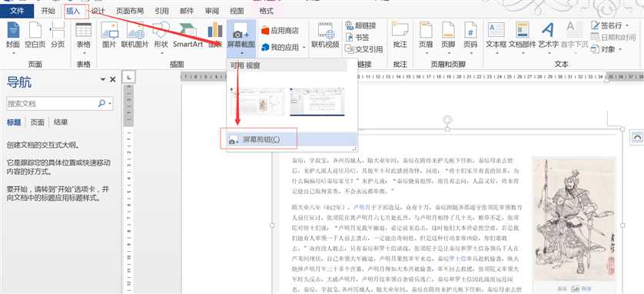
Task: Switch to the Format (格式) tab
Action: [x=267, y=11]
